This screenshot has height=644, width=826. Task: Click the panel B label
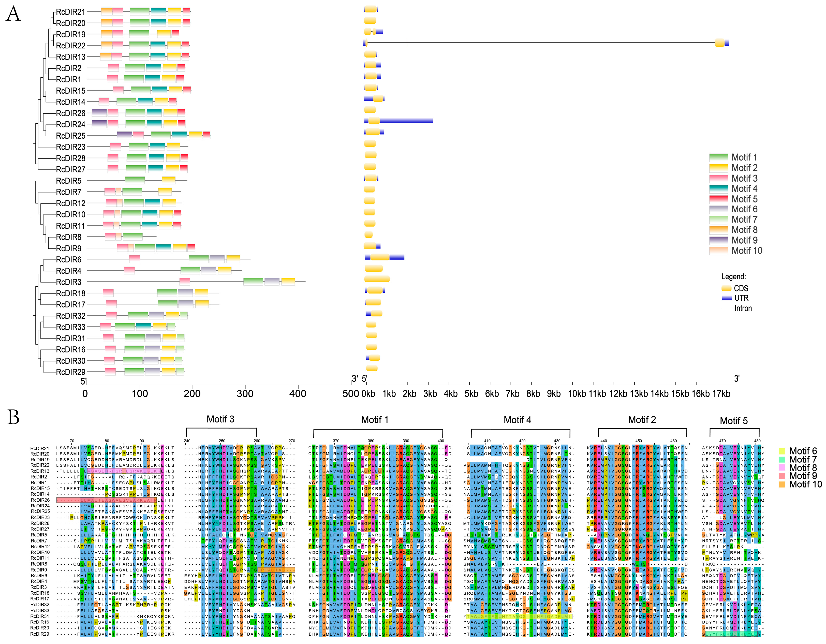(13, 417)
